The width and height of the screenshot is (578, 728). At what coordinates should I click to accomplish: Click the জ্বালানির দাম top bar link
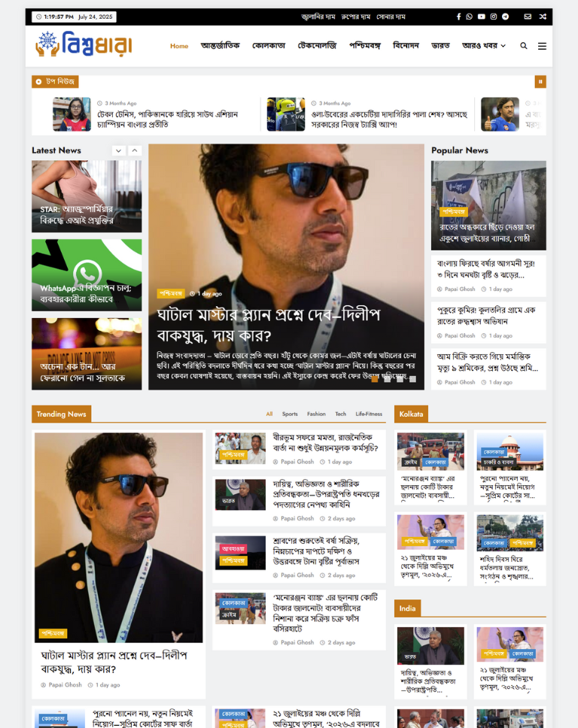[x=318, y=17]
